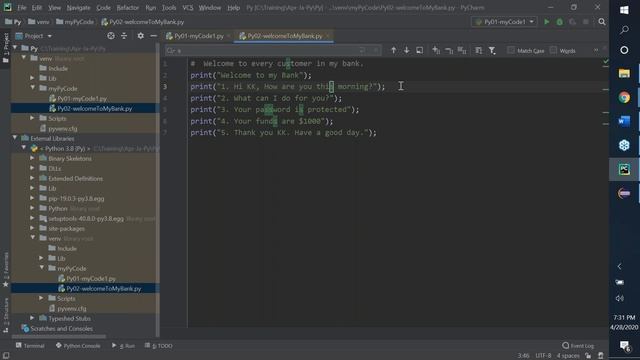The width and height of the screenshot is (640, 360).
Task: Open Windows search from taskbar
Action: [624, 30]
